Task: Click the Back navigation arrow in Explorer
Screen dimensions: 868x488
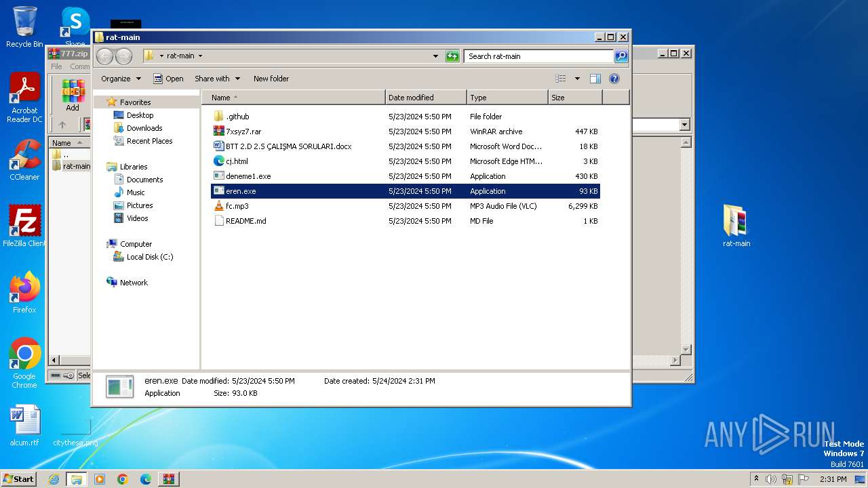Action: click(104, 56)
